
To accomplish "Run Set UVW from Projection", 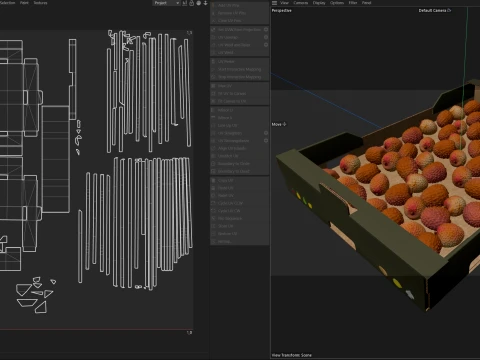I will (236, 30).
